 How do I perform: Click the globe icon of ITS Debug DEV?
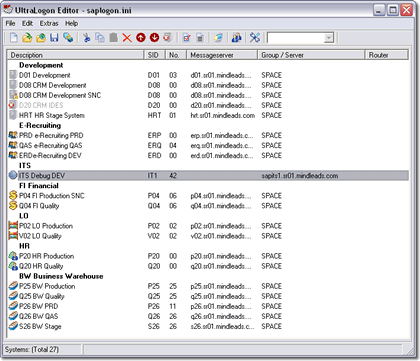coord(13,175)
